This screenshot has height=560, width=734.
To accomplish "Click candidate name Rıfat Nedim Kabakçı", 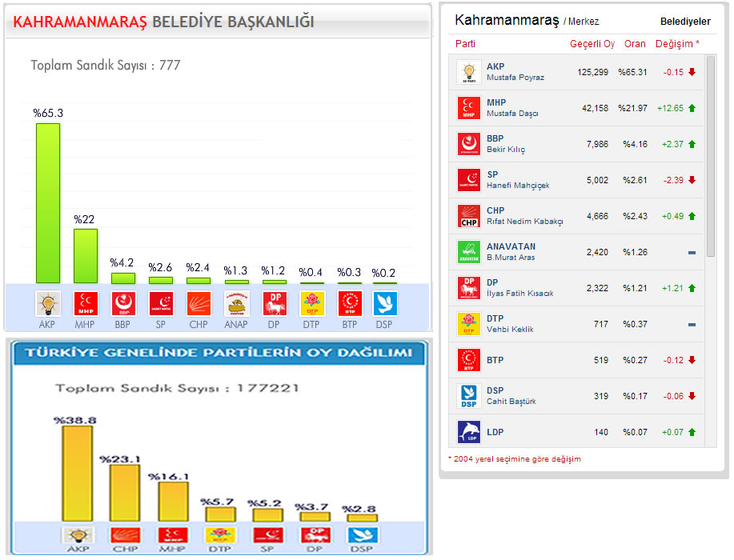I will click(x=525, y=222).
